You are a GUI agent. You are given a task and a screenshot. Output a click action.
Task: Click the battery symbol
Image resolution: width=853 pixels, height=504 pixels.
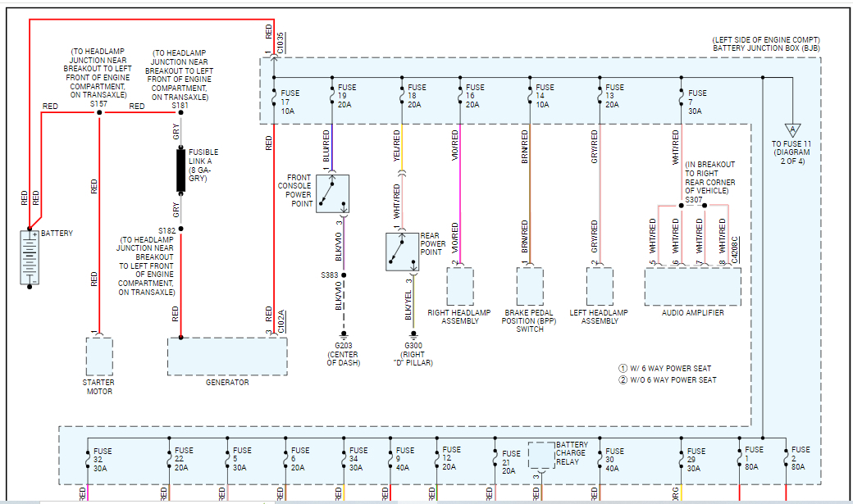pos(30,257)
